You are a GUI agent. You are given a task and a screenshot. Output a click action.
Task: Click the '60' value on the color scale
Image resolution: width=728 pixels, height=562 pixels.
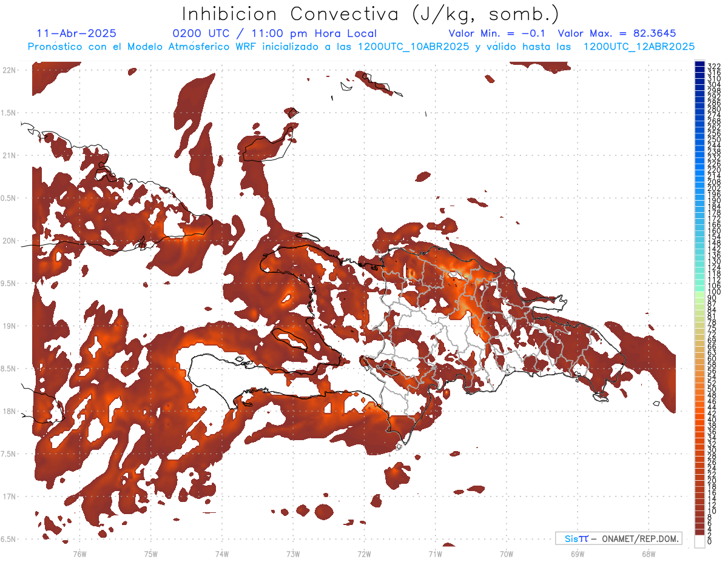(712, 358)
